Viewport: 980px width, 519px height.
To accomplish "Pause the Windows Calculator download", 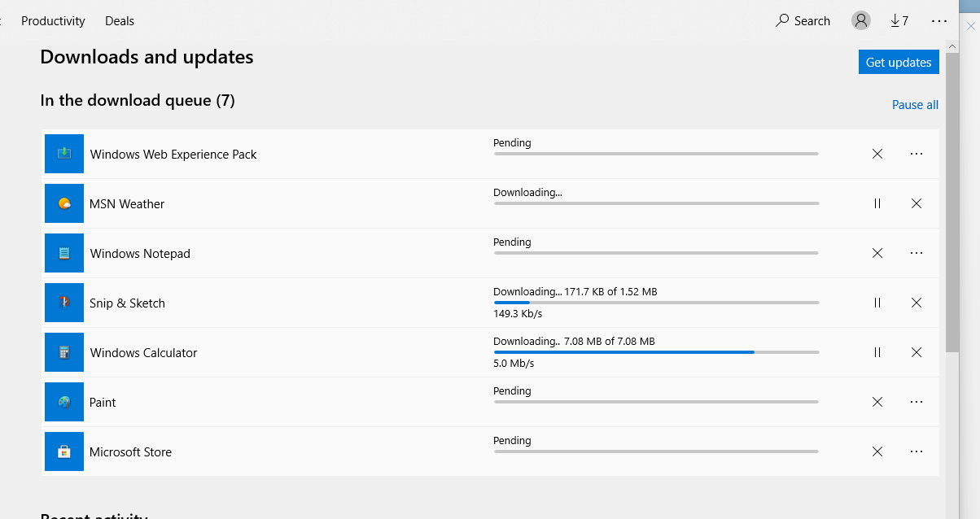I will click(x=877, y=352).
